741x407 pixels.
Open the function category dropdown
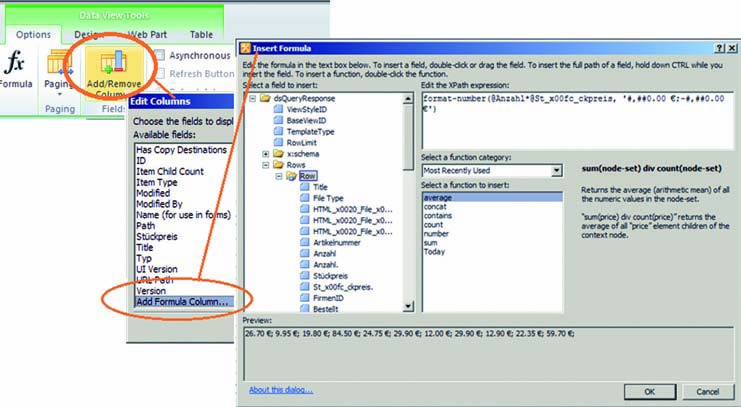click(x=557, y=171)
